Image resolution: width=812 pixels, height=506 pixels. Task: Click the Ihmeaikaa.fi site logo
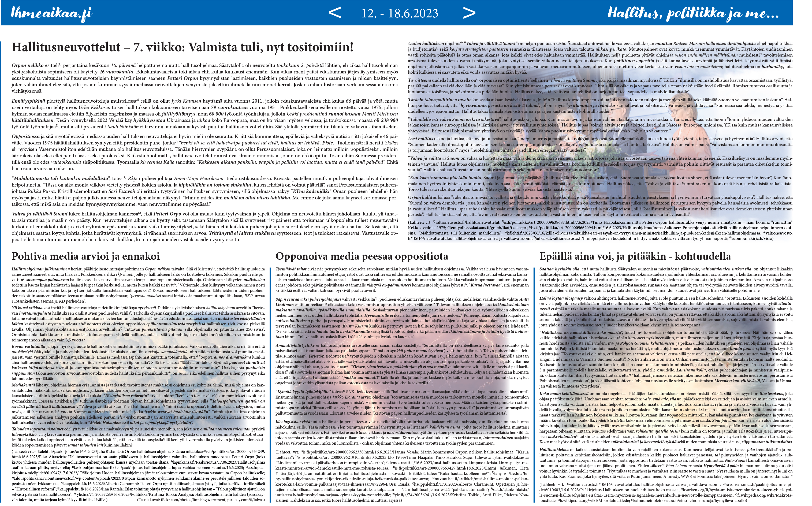point(51,14)
